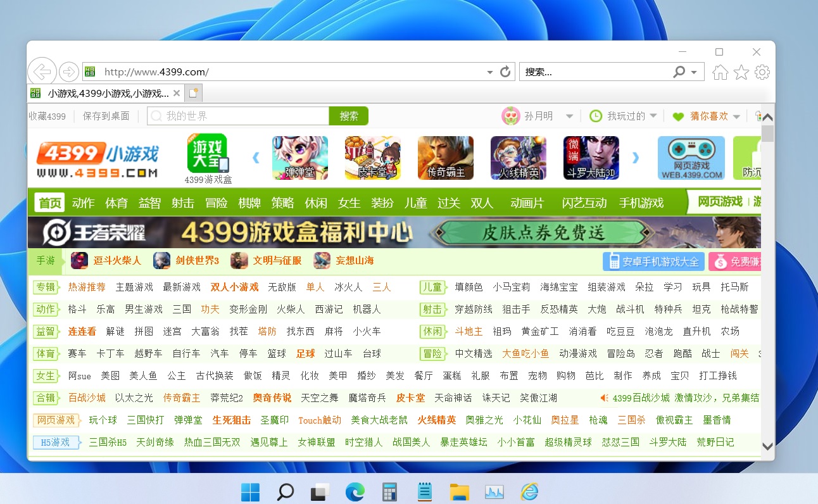The width and height of the screenshot is (818, 504).
Task: Select the 动作 navigation tab
Action: coord(83,203)
